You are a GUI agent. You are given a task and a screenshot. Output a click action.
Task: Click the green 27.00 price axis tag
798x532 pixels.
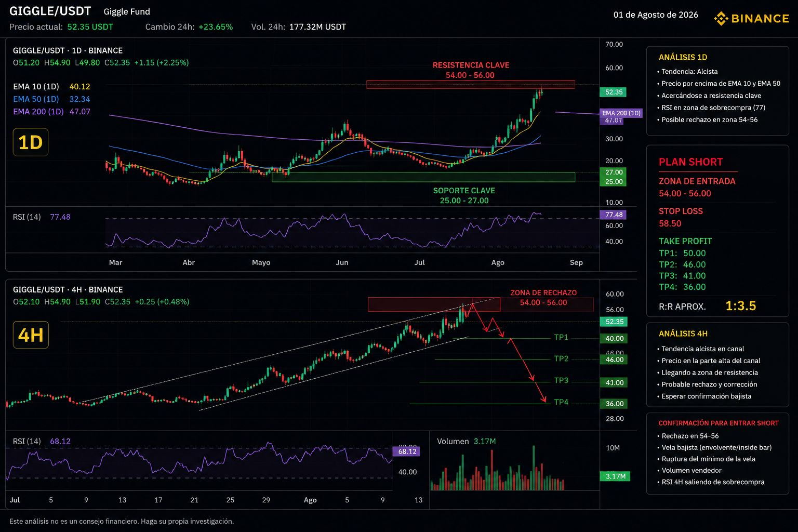[614, 172]
